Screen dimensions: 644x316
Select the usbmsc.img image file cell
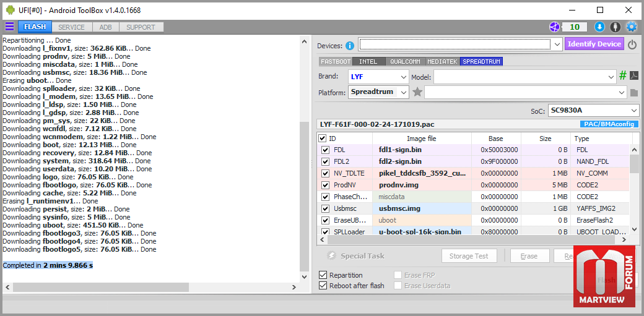pyautogui.click(x=422, y=209)
